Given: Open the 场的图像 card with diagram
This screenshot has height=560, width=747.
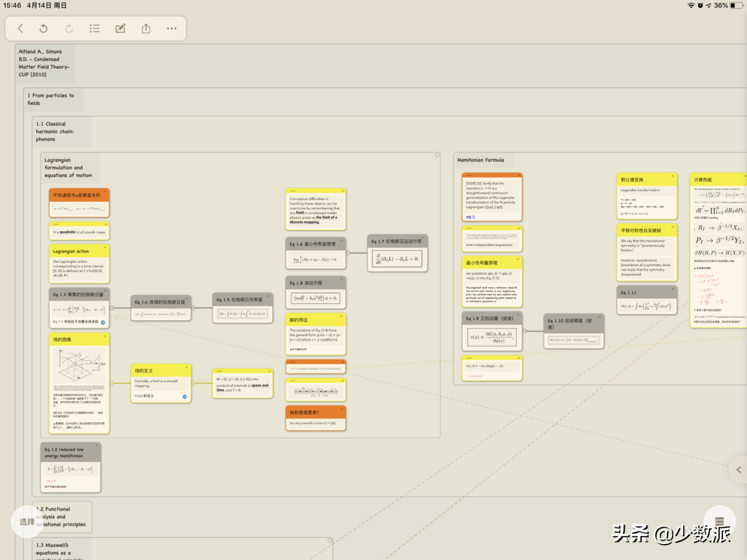Looking at the screenshot, I should (x=79, y=383).
